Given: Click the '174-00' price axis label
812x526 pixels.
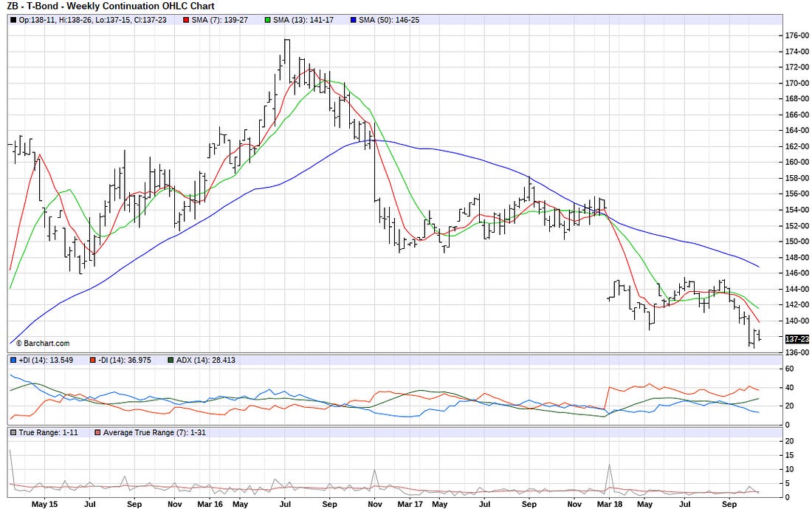Looking at the screenshot, I should point(797,51).
